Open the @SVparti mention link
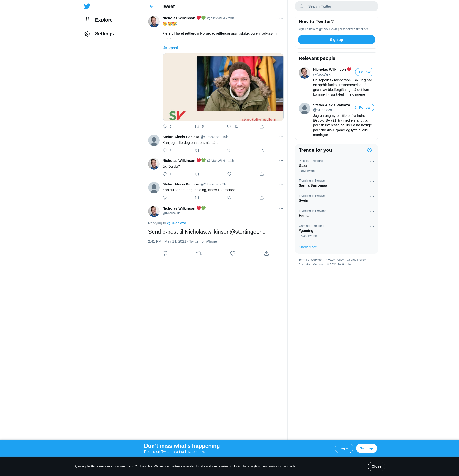 [170, 48]
